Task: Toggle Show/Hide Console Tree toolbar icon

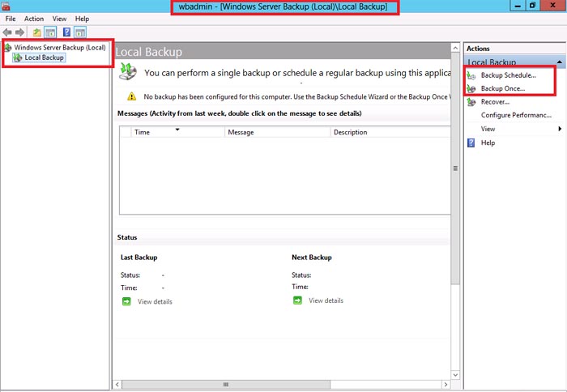Action: (x=50, y=32)
